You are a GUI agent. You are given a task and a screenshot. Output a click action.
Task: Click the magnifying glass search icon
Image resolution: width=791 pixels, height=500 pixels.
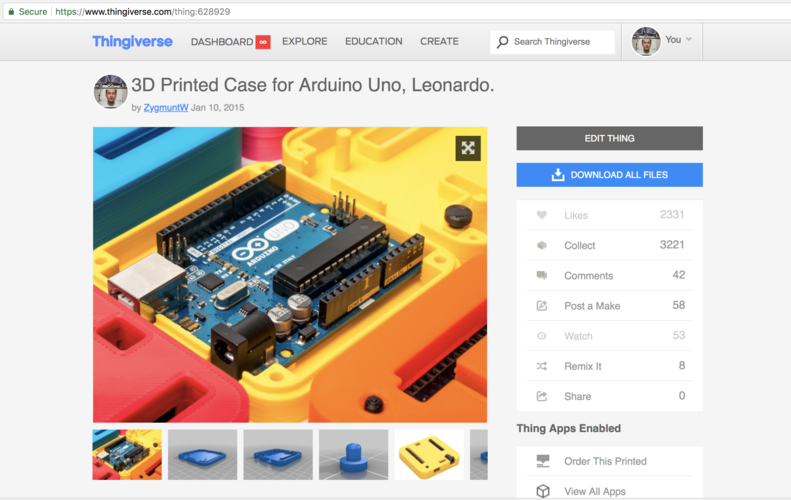[x=502, y=42]
